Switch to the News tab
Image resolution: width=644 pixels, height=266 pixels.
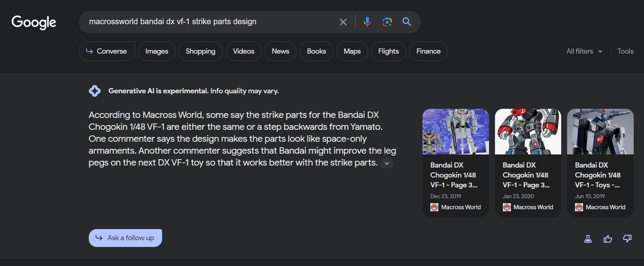281,51
